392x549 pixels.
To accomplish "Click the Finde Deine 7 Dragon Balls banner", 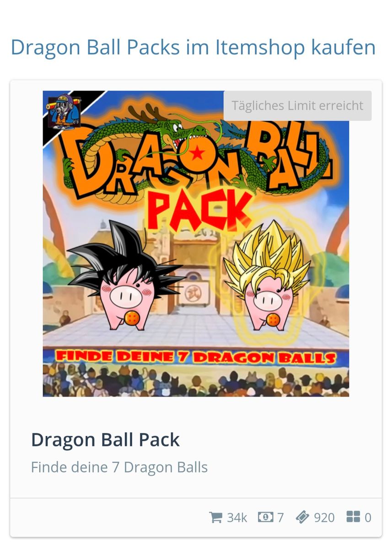I will [x=196, y=357].
